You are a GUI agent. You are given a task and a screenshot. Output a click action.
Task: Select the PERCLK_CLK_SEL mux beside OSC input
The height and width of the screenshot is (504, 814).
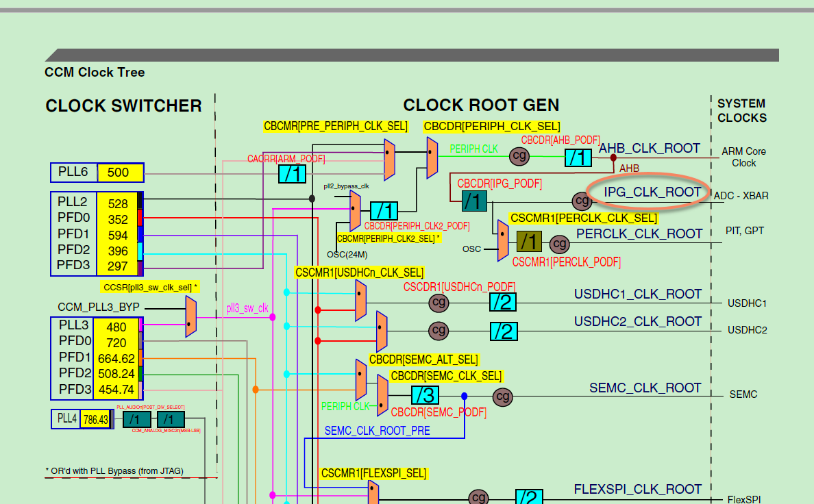[502, 241]
